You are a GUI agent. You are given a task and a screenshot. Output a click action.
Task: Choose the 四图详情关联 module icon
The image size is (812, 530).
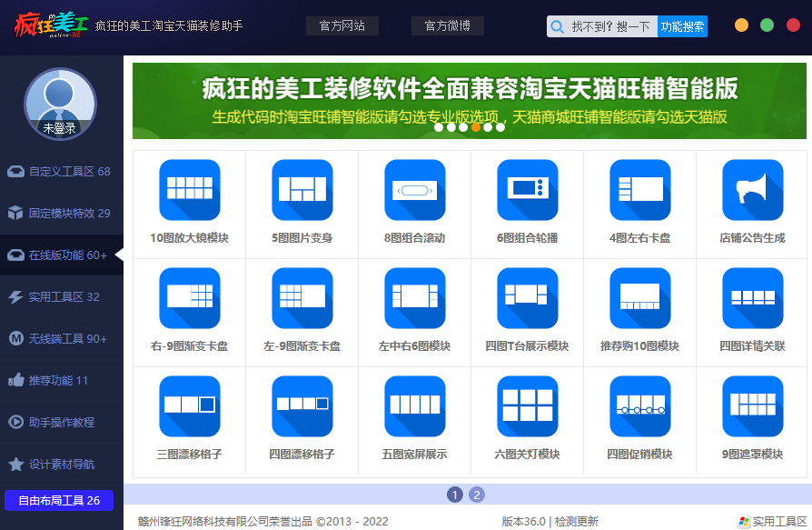click(753, 298)
